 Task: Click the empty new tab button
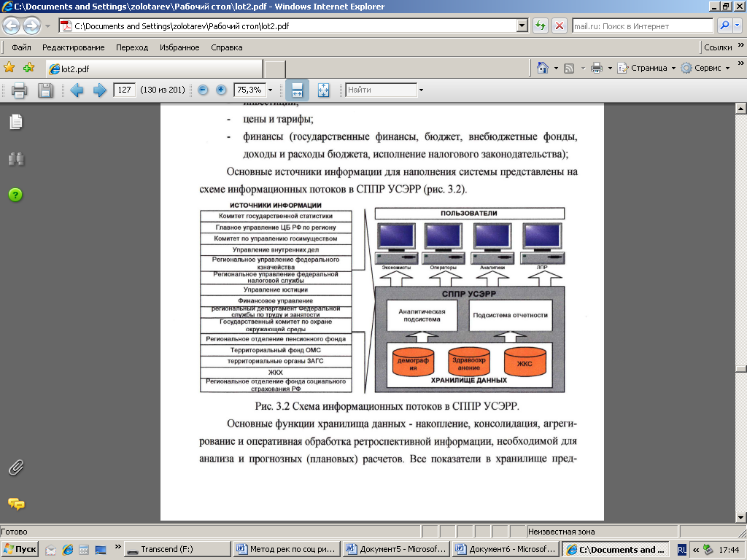click(x=275, y=69)
